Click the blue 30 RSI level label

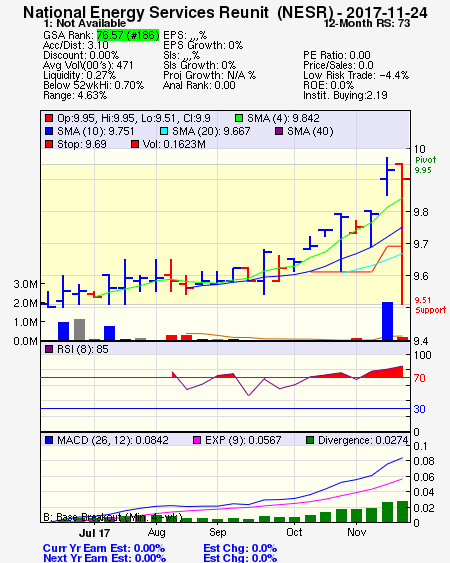click(x=419, y=409)
